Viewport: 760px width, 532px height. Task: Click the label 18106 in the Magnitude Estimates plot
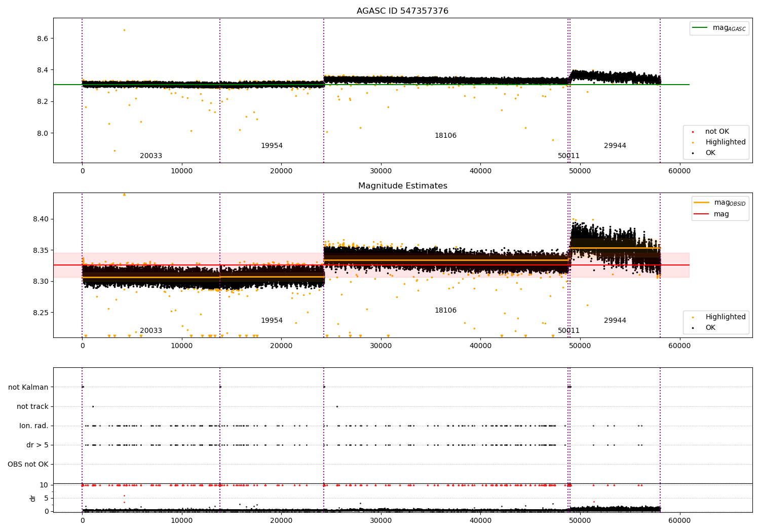[x=445, y=311]
